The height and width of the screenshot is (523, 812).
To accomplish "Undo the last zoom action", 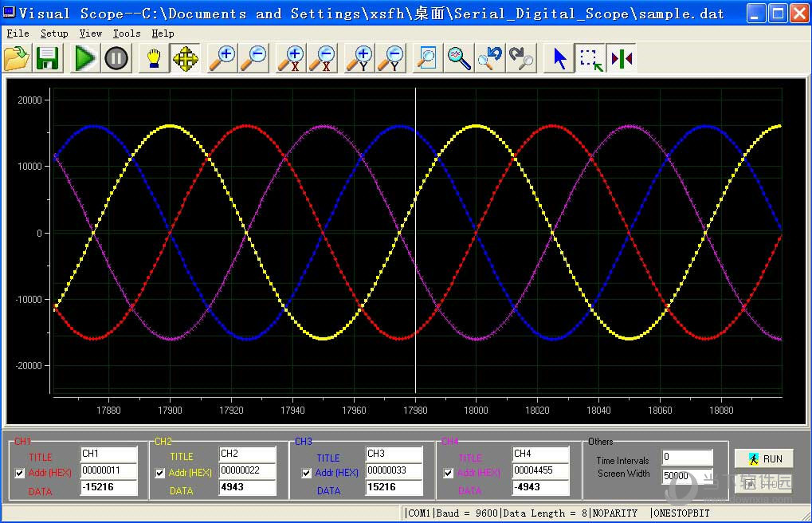I will [489, 57].
